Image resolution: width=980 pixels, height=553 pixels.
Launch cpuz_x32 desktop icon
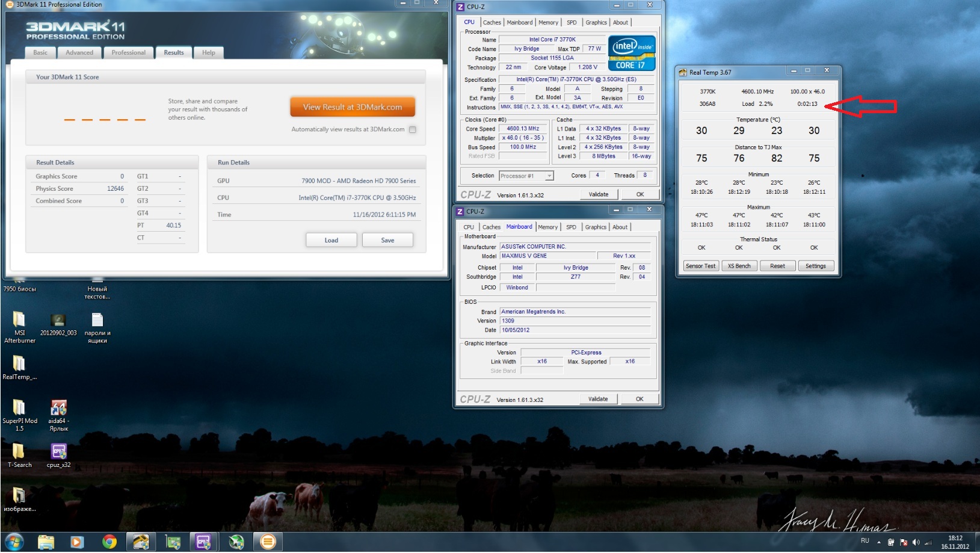[58, 456]
